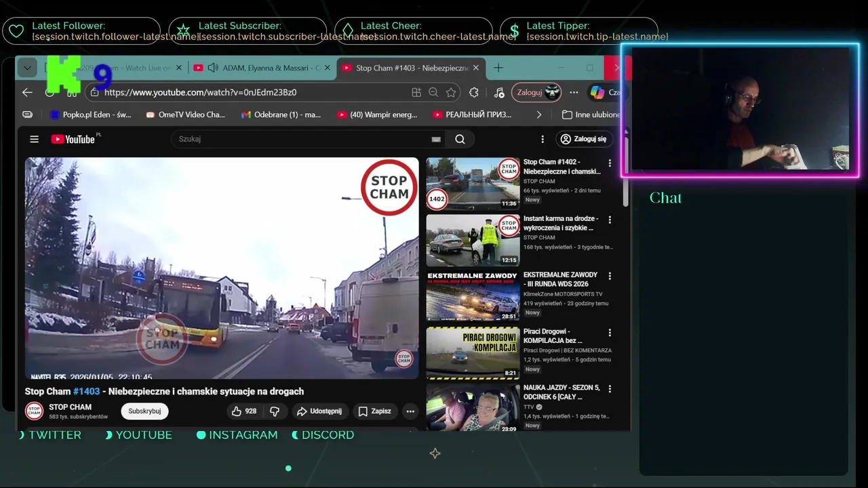The width and height of the screenshot is (868, 488).
Task: Go back with the browser back arrow
Action: click(27, 92)
